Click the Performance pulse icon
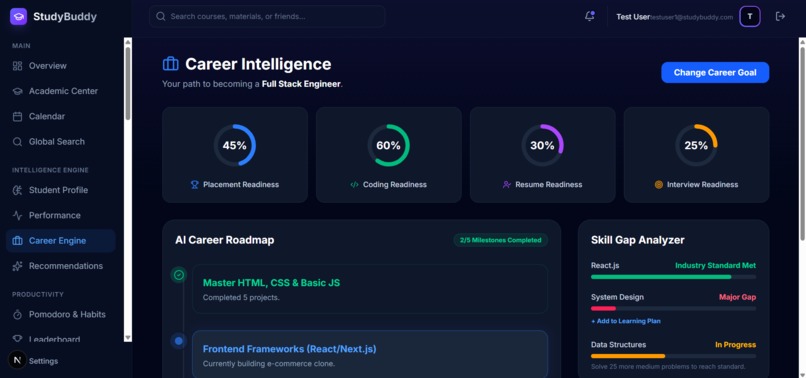Viewport: 806px width, 378px height. click(17, 215)
